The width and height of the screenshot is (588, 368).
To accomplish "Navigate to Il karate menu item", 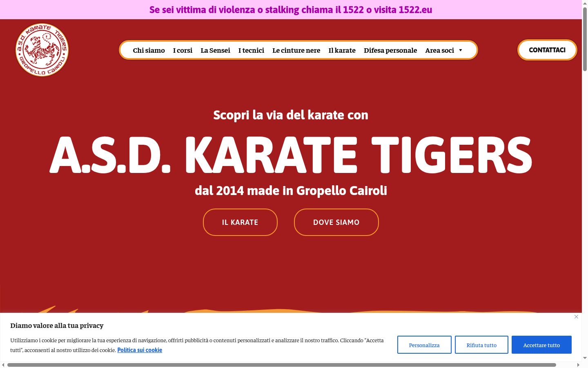I will [x=342, y=50].
